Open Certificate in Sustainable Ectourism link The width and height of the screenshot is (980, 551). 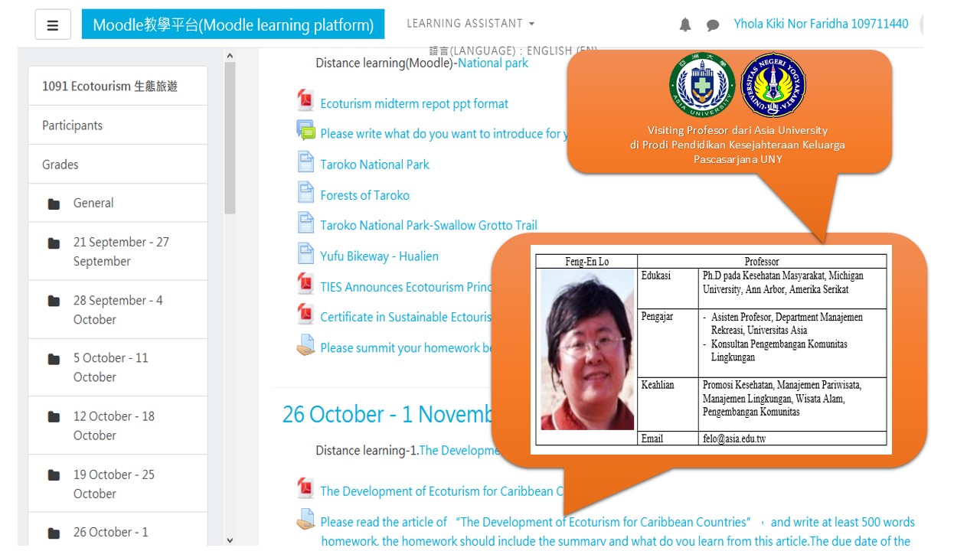coord(406,317)
